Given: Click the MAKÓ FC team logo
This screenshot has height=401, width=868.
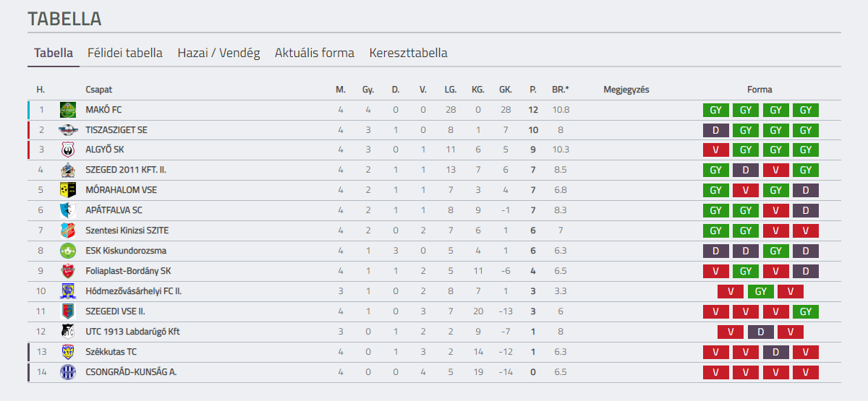Looking at the screenshot, I should pyautogui.click(x=67, y=110).
